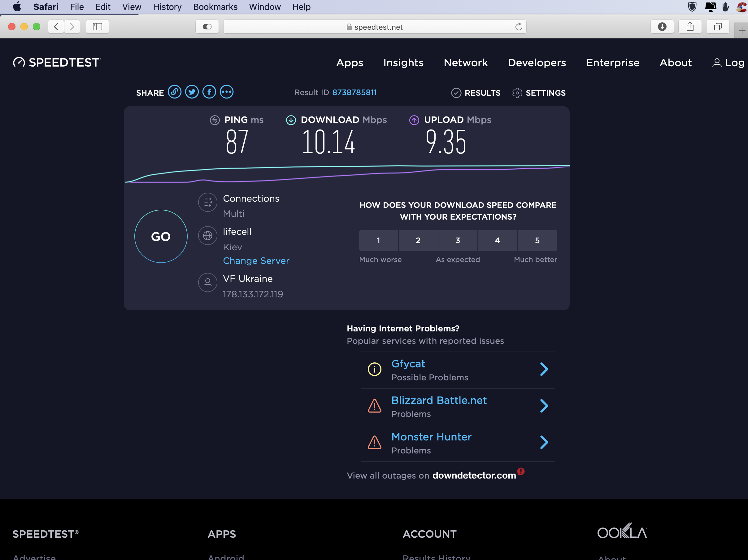This screenshot has width=748, height=560.
Task: Open the Apps navigation link
Action: click(350, 63)
